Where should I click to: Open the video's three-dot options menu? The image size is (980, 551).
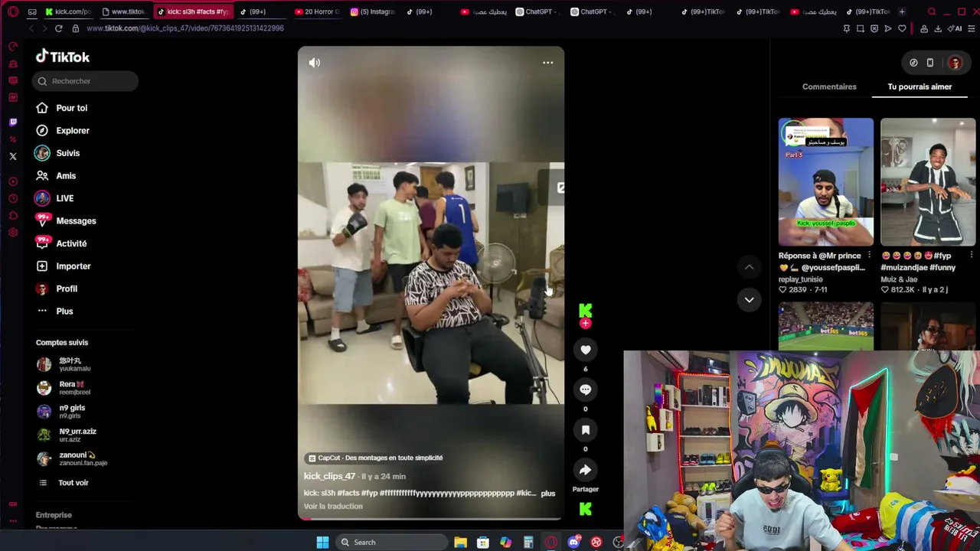(547, 63)
